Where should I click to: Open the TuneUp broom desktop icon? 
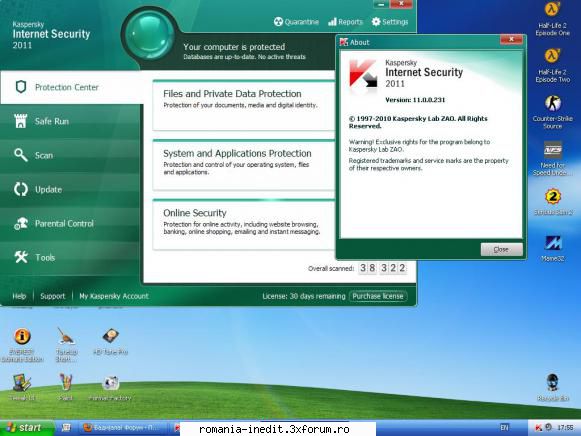66,345
